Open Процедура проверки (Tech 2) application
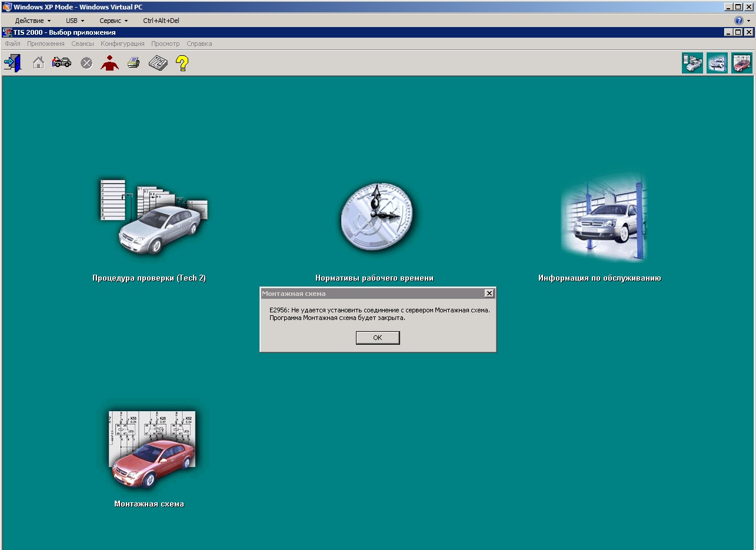The height and width of the screenshot is (550, 756). click(152, 217)
